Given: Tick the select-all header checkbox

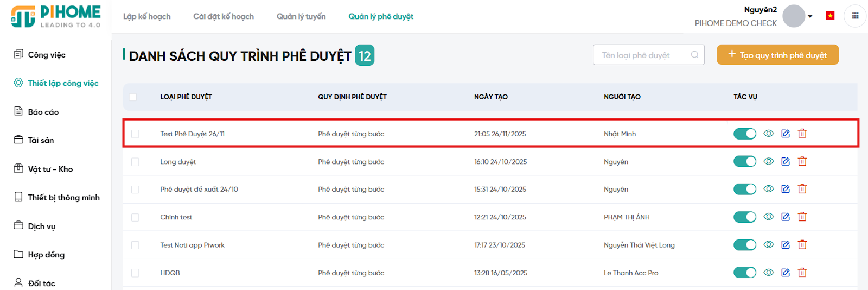Looking at the screenshot, I should tap(133, 97).
